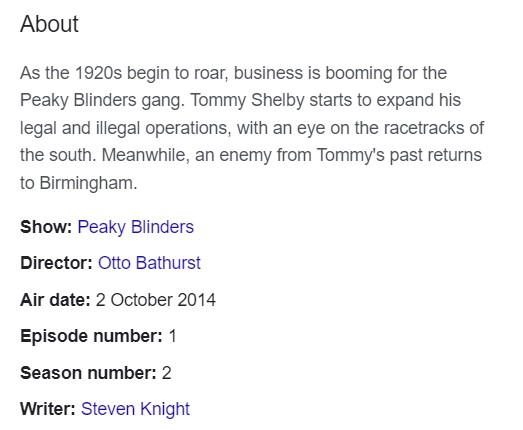Select the episode number value 1
Screen dimensions: 523x430
172,336
